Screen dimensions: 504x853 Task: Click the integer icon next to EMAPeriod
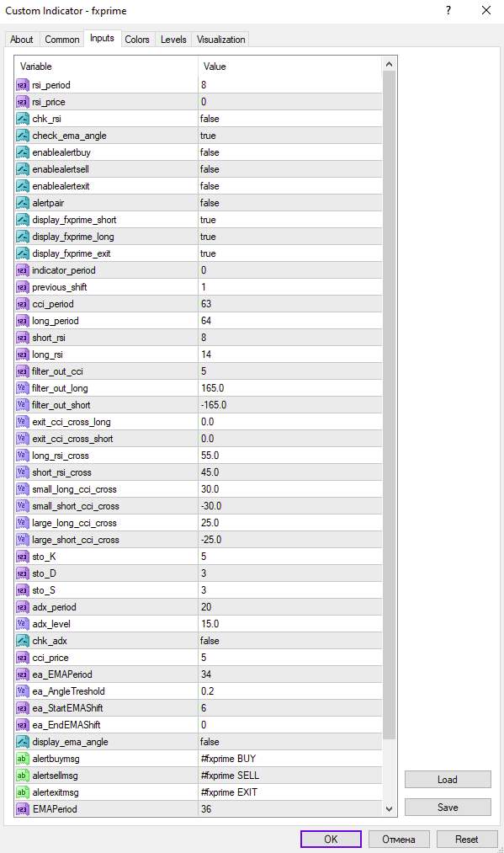click(x=22, y=809)
